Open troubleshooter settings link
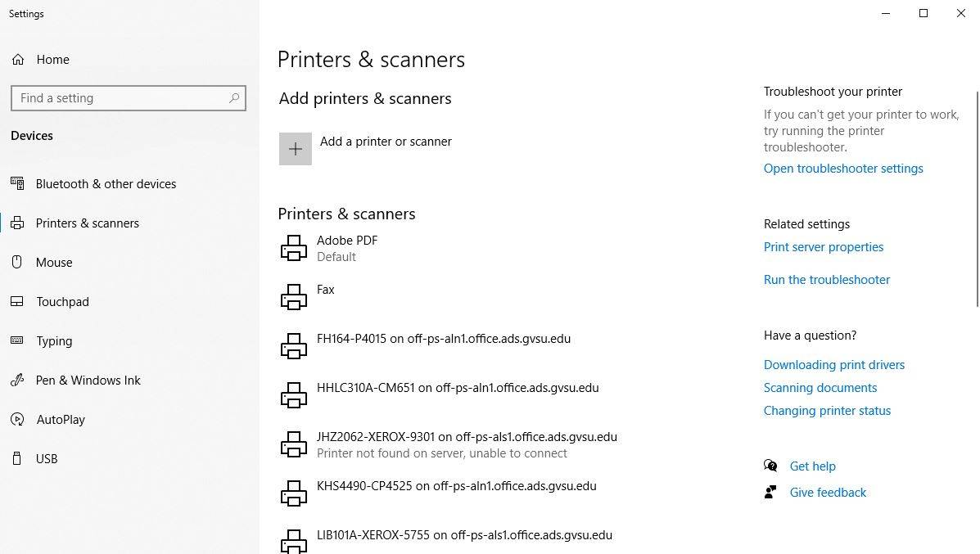The width and height of the screenshot is (980, 554). pyautogui.click(x=843, y=168)
